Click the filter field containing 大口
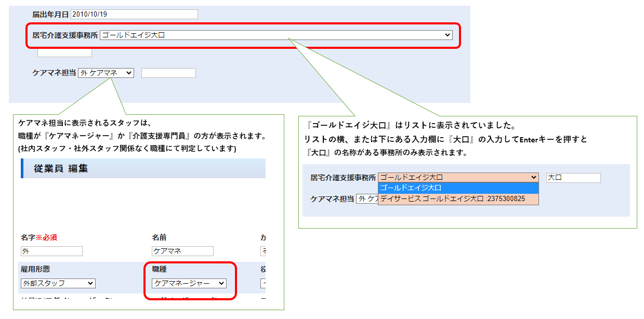The image size is (644, 319). [573, 178]
